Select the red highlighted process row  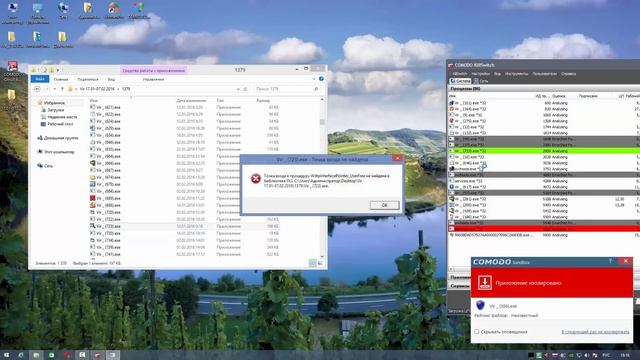point(544,229)
